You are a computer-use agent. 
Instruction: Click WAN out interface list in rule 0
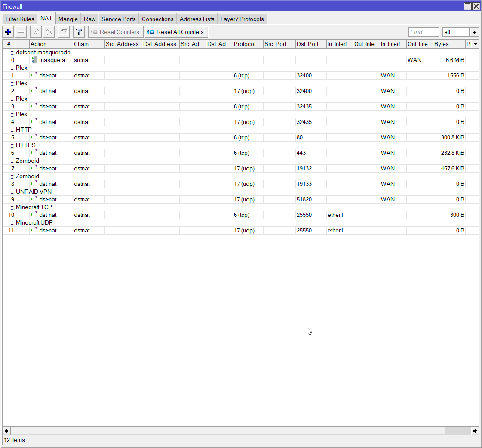(x=420, y=60)
